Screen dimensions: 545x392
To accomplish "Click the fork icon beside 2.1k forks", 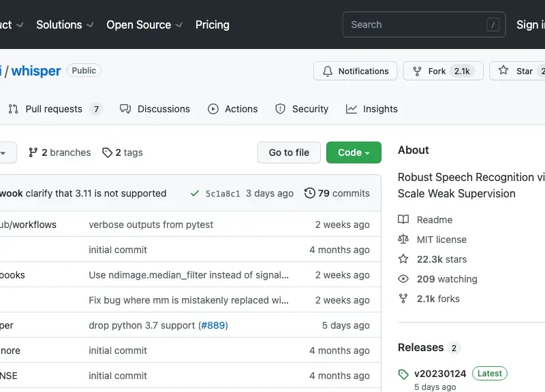I will coord(403,299).
